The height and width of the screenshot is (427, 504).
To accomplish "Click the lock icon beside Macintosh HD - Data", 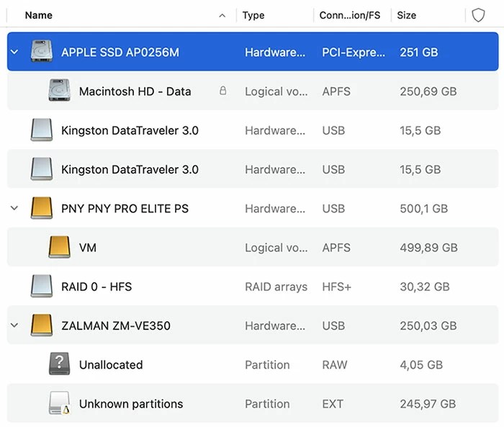I will [x=222, y=91].
